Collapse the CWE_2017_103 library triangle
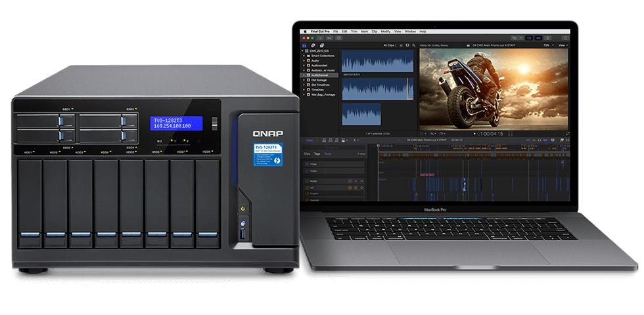 click(x=302, y=51)
